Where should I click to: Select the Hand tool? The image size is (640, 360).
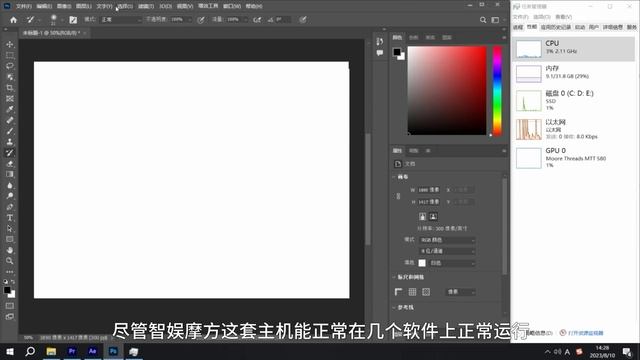[x=10, y=250]
